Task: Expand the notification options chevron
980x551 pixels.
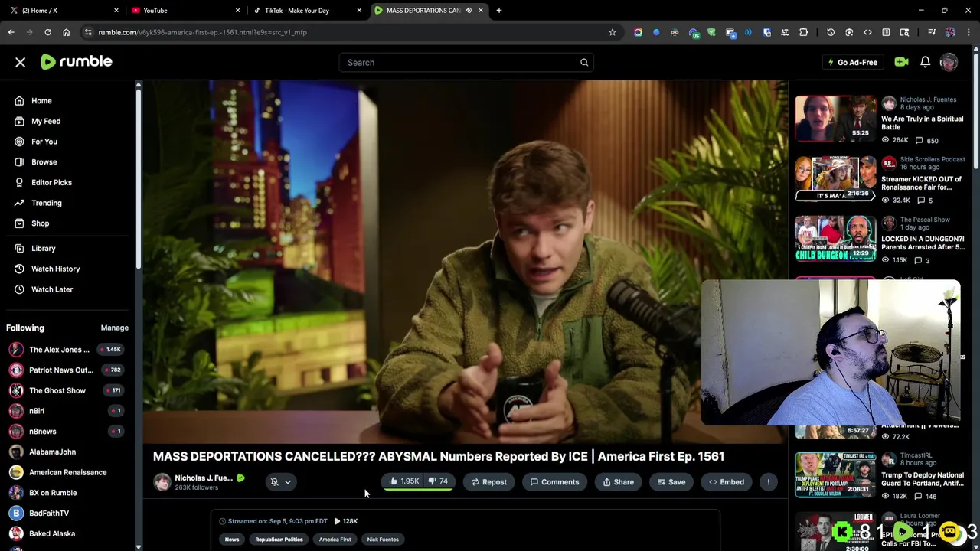Action: point(288,482)
